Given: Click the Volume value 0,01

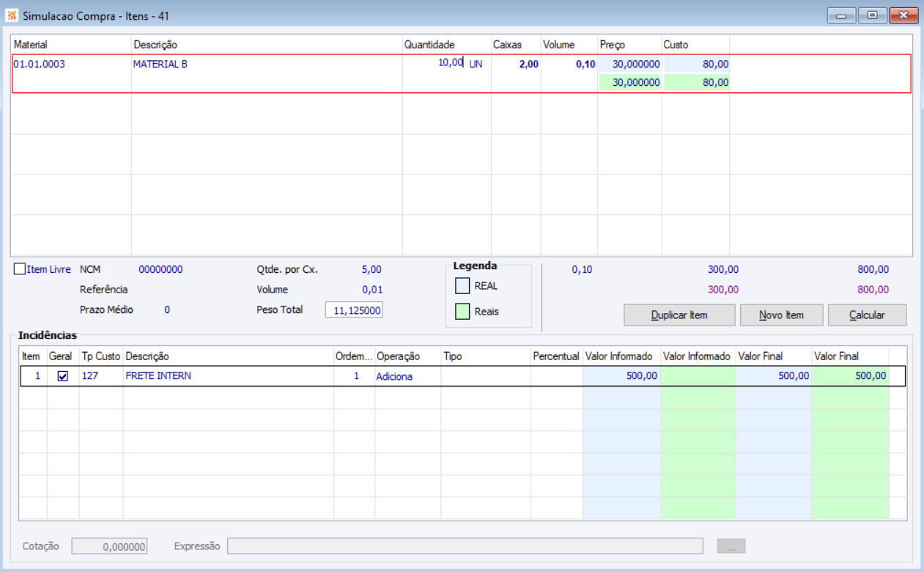Looking at the screenshot, I should (x=372, y=290).
